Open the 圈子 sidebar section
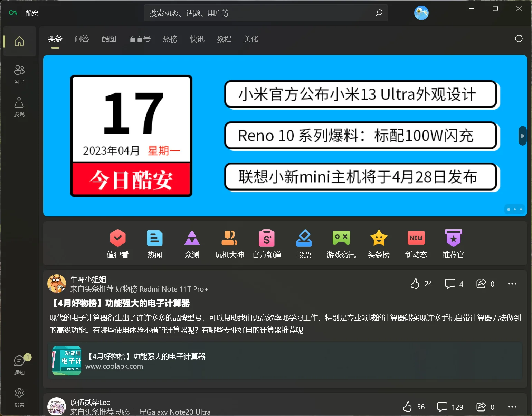 pos(19,74)
